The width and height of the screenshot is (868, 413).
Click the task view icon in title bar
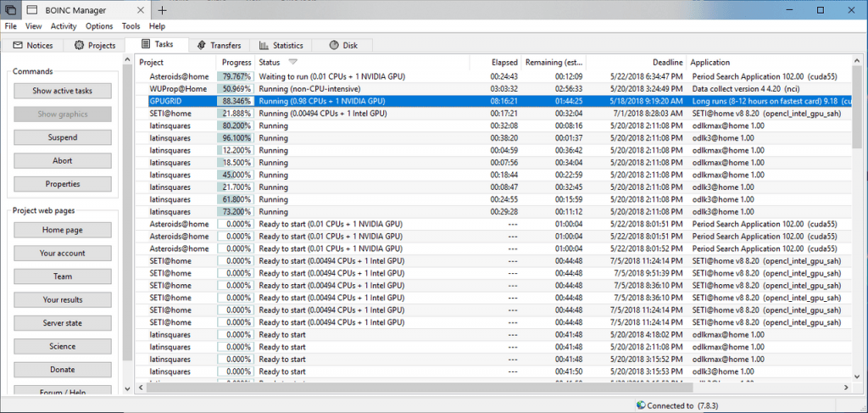(x=10, y=10)
